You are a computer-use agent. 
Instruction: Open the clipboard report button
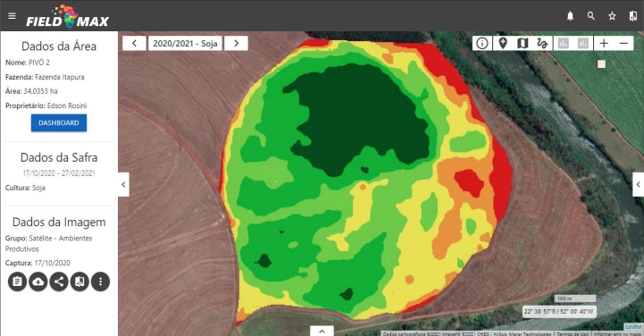click(17, 281)
